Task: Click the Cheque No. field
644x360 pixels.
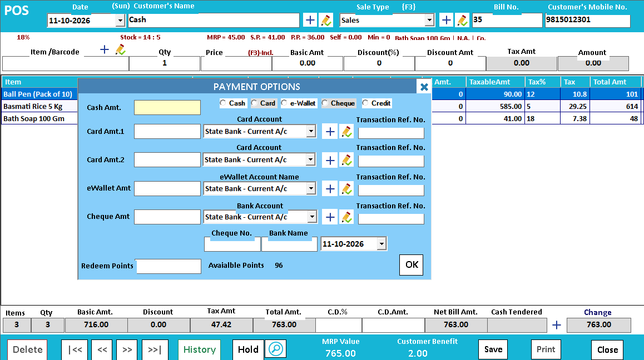Action: [232, 244]
